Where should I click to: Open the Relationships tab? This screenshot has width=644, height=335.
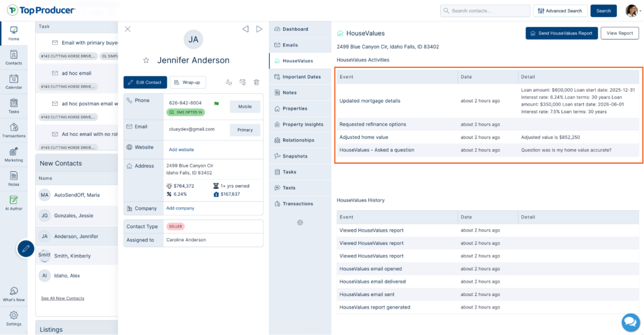tap(300, 140)
